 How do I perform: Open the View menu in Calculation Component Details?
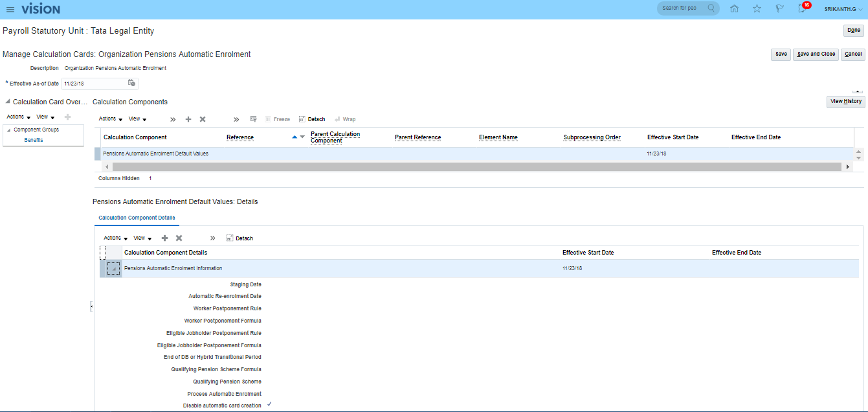(x=142, y=238)
